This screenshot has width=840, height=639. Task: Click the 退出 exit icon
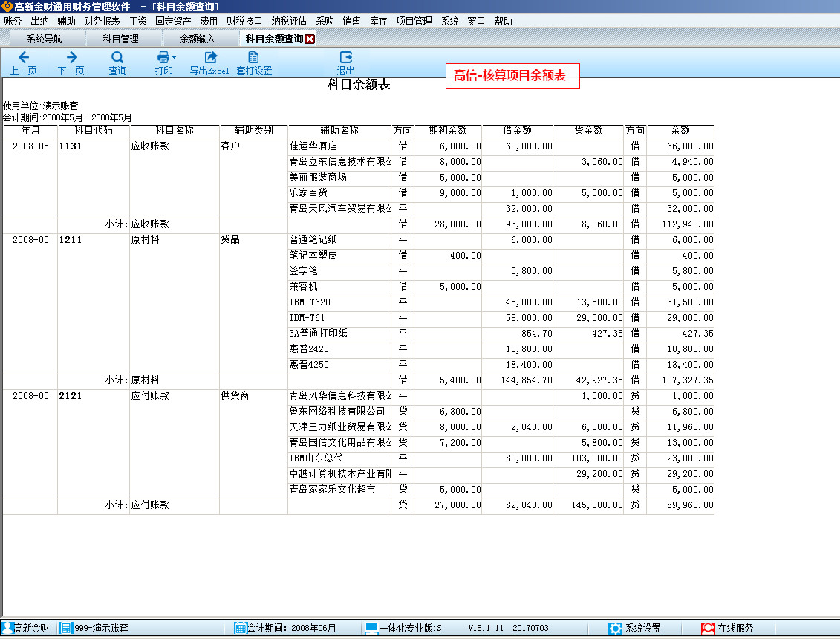[x=345, y=58]
